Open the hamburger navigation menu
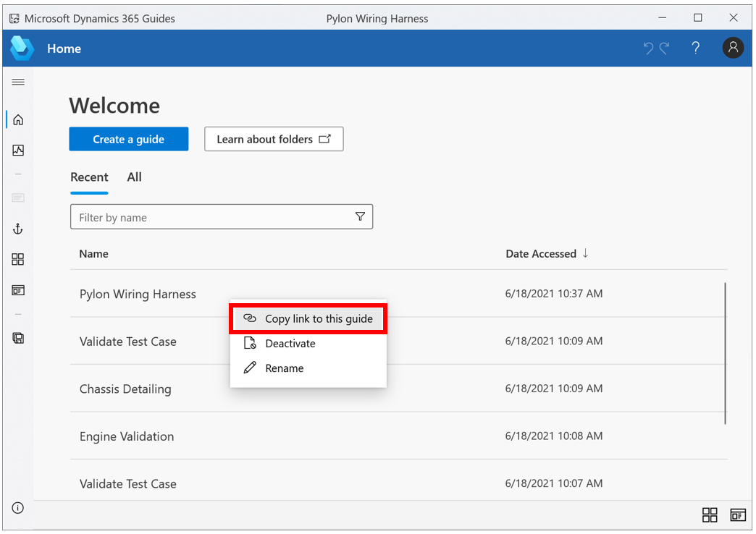 pos(18,82)
